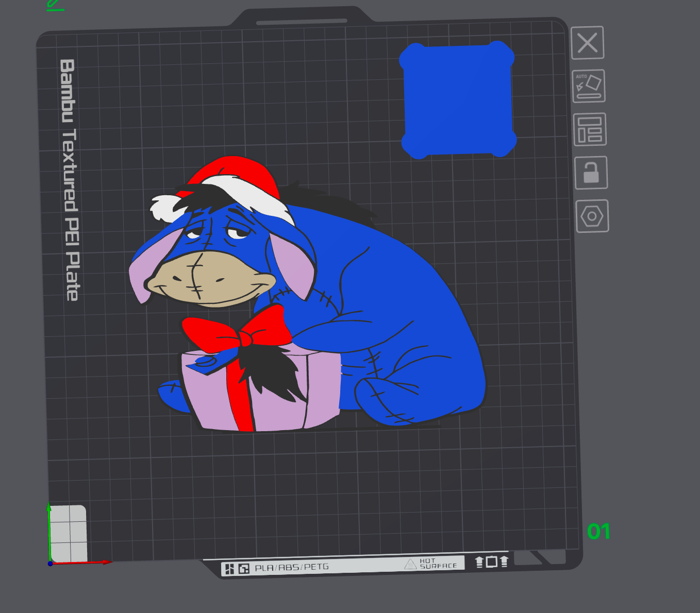
Task: Click the PLA/ABS/PETG text on plate
Action: pyautogui.click(x=292, y=567)
